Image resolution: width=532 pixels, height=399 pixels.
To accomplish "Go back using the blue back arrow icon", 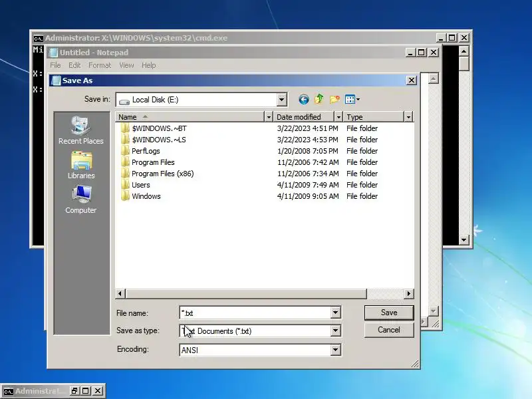I will click(304, 99).
